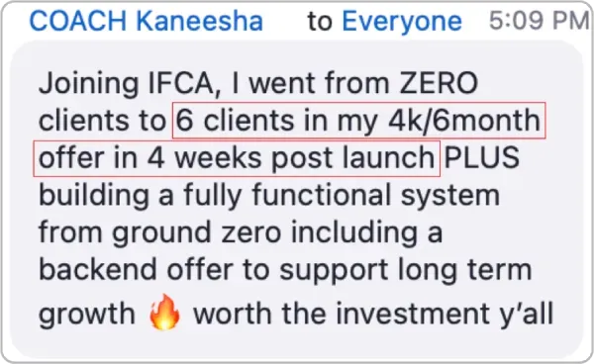This screenshot has height=364, width=594.
Task: Click the word ZERO in first line
Action: pos(439,83)
